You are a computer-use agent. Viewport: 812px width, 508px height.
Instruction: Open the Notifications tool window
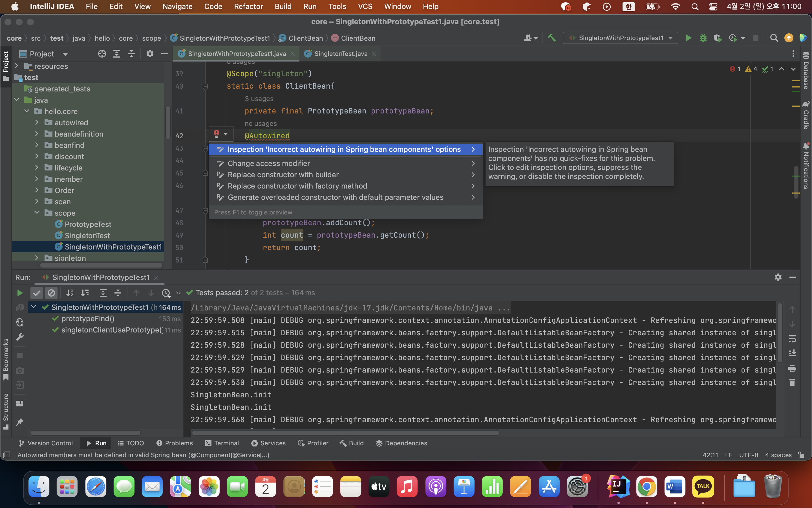[x=806, y=166]
